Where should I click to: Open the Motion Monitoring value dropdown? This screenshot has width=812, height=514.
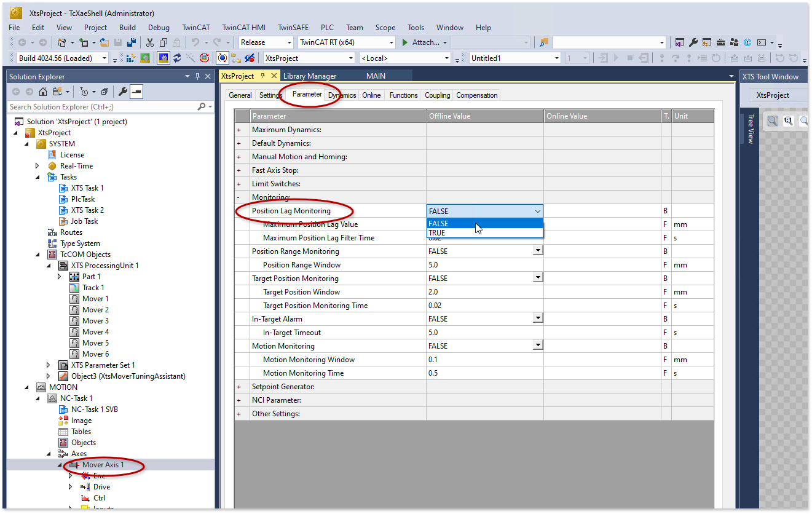[538, 346]
